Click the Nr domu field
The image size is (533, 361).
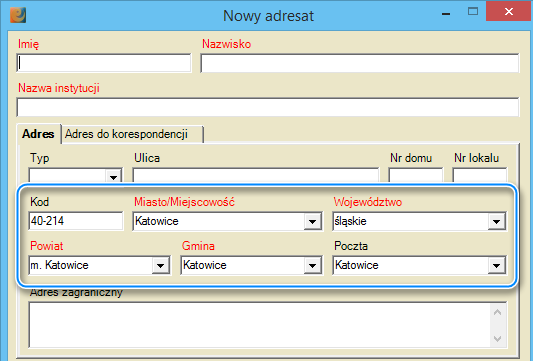(416, 176)
